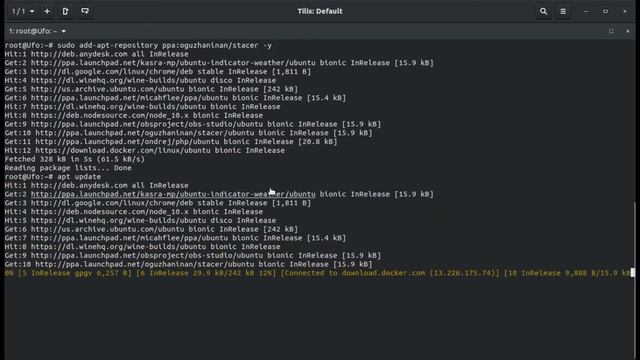The height and width of the screenshot is (360, 640).
Task: Open the terminal search
Action: pyautogui.click(x=543, y=11)
